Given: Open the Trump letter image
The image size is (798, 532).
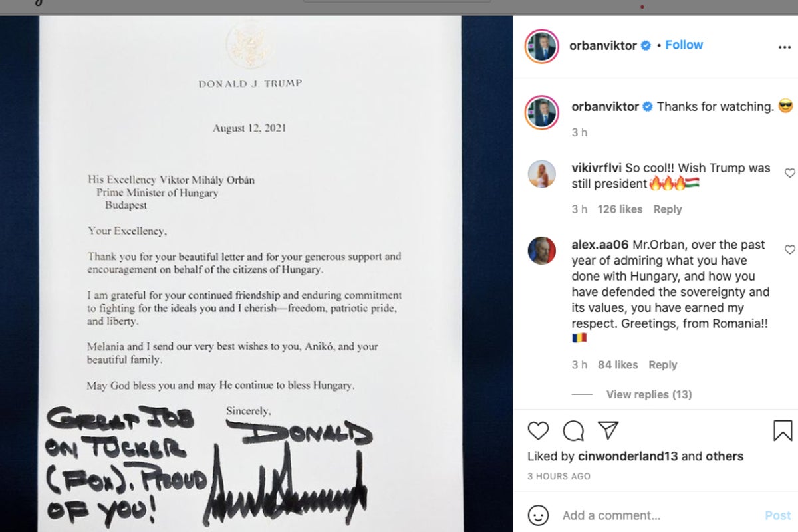Looking at the screenshot, I should [256, 273].
